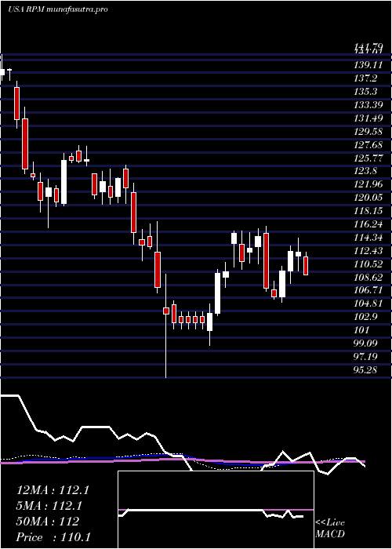392x549 pixels.
Task: Click the 129.58 price axis label
Action: (368, 132)
